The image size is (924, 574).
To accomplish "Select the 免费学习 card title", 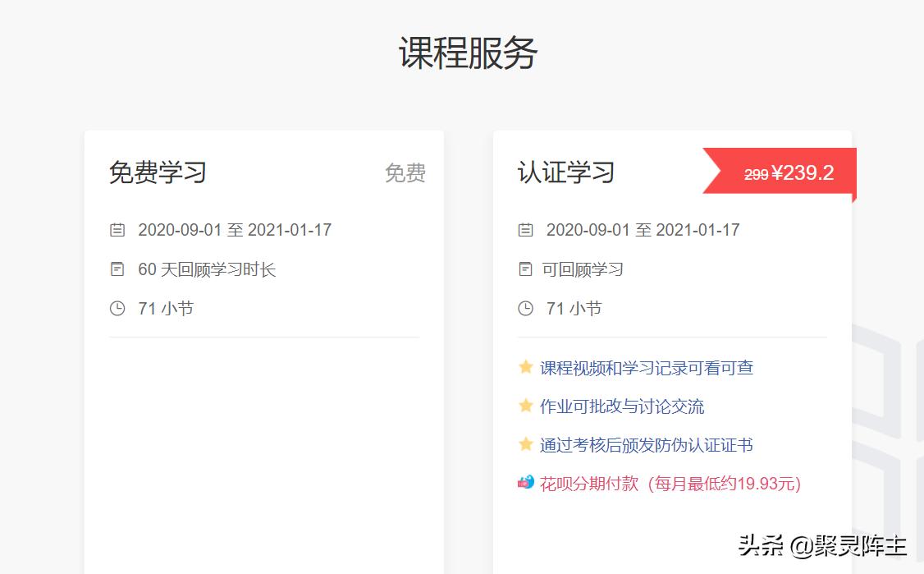I will [x=158, y=173].
